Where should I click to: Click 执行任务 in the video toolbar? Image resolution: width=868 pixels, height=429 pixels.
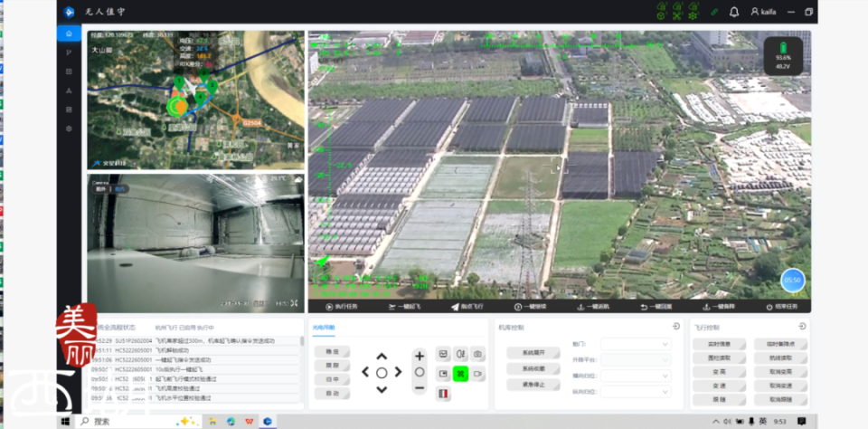tap(341, 307)
